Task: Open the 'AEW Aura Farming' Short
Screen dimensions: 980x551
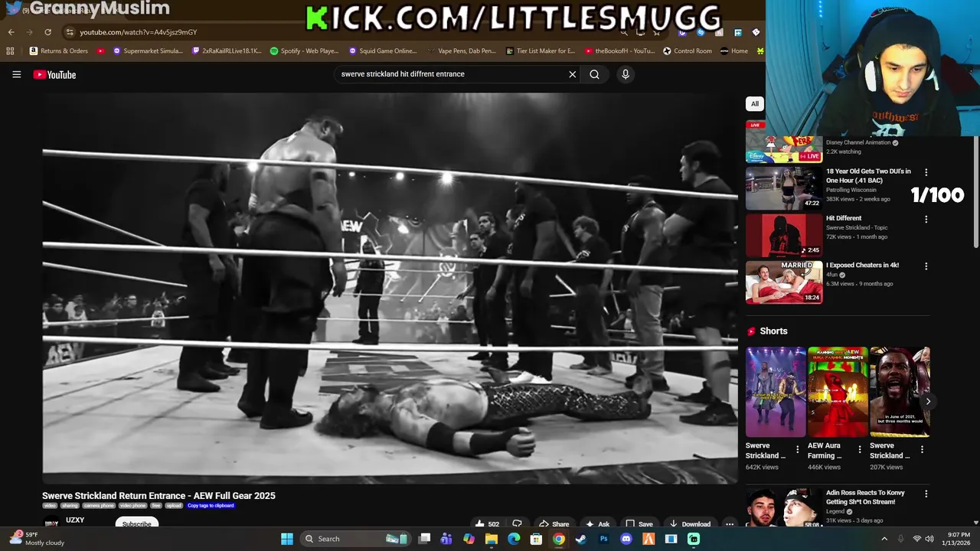Action: click(x=838, y=392)
